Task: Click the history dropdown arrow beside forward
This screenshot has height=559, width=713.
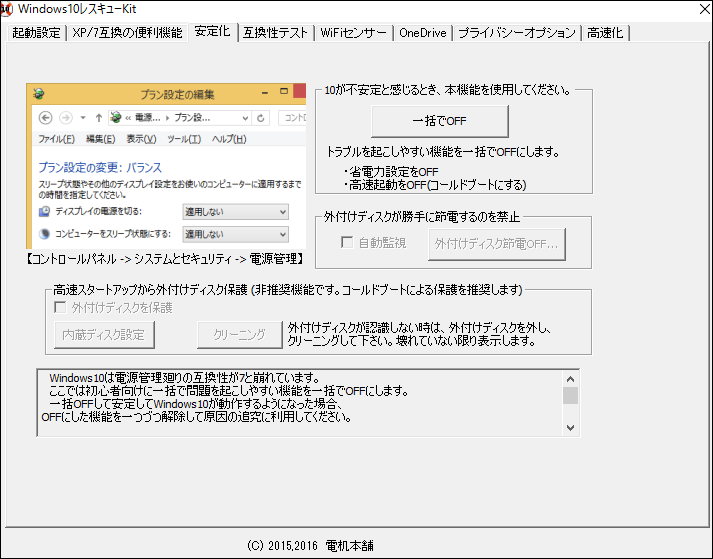Action: 83,118
